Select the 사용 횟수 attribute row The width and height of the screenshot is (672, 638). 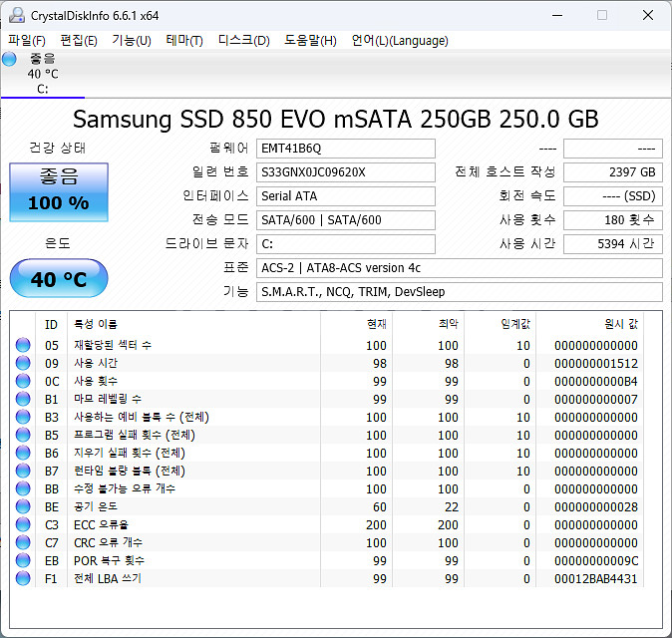point(327,381)
